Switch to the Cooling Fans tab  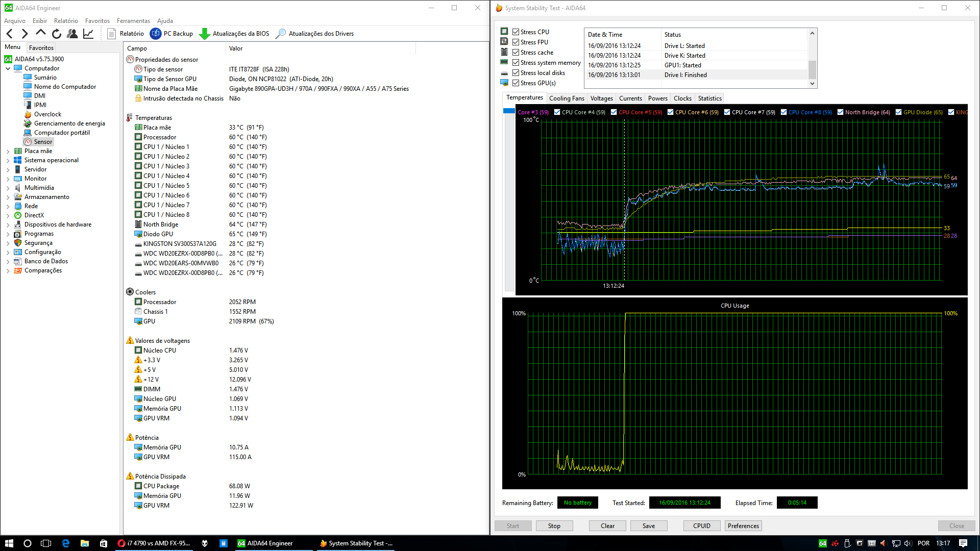(x=567, y=98)
